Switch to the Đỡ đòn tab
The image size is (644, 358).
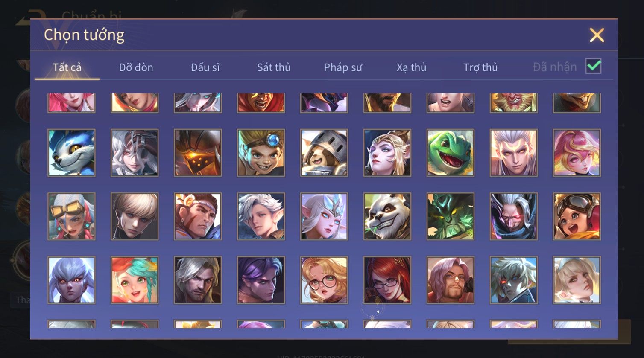pos(136,67)
